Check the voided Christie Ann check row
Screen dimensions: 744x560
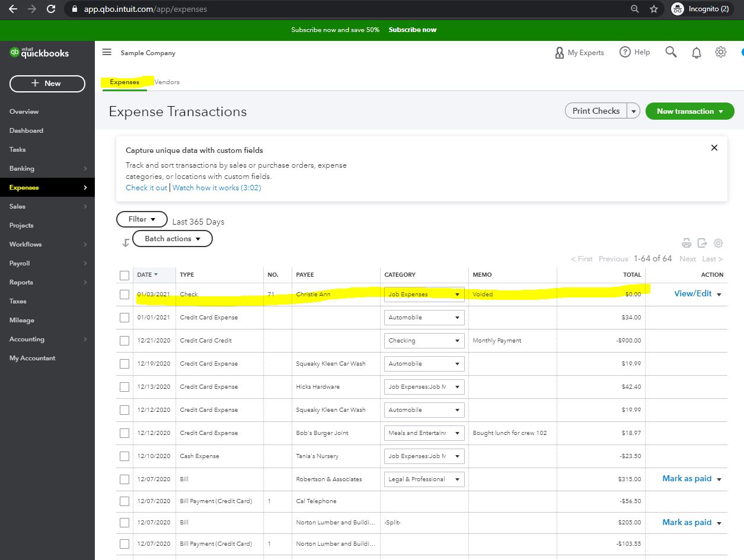124,294
